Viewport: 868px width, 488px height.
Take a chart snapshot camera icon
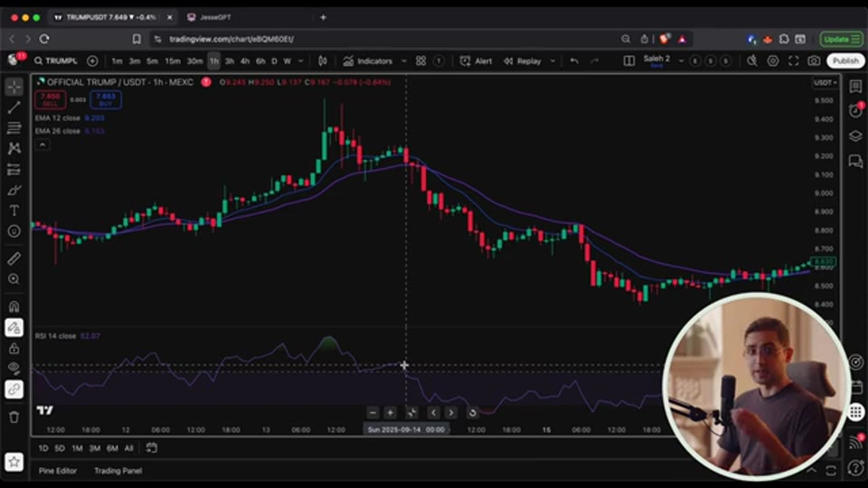point(814,61)
